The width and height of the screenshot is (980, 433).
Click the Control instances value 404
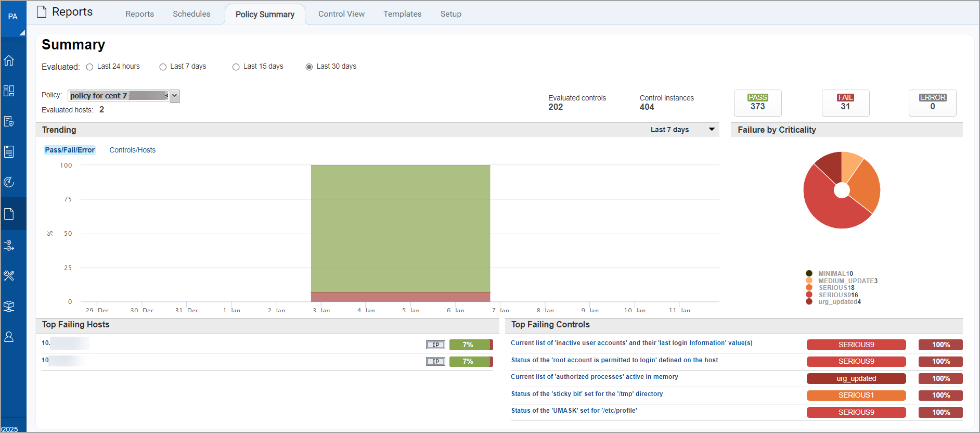point(647,107)
